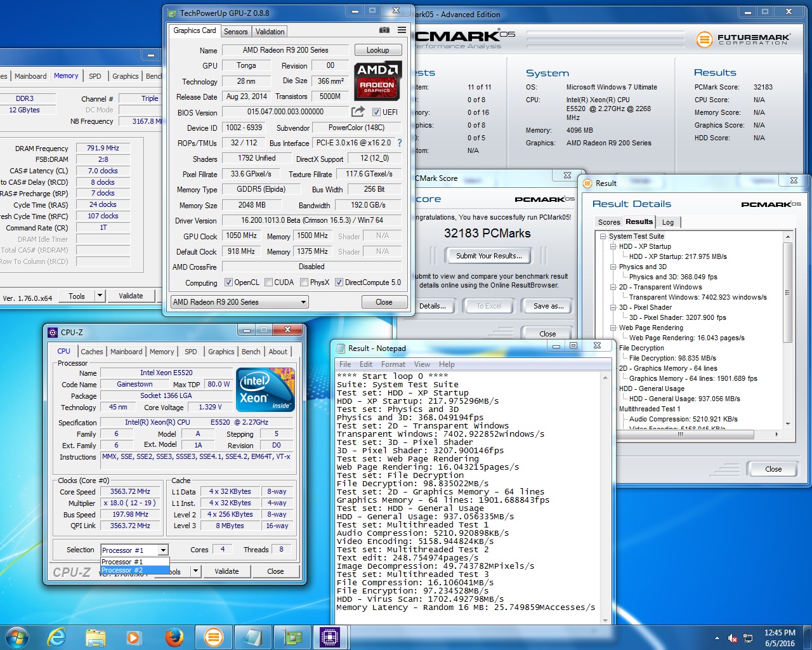Click Close button in Result Details window
This screenshot has height=650, width=812.
(773, 469)
